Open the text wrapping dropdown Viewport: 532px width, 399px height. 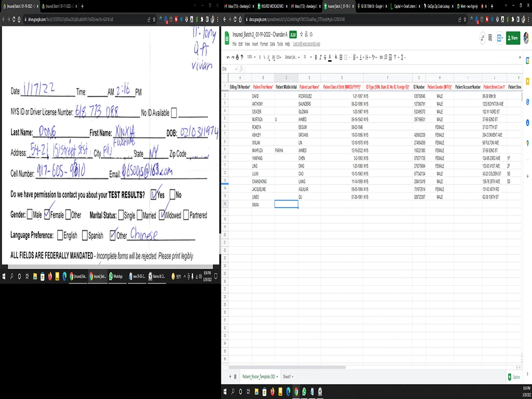(368, 57)
